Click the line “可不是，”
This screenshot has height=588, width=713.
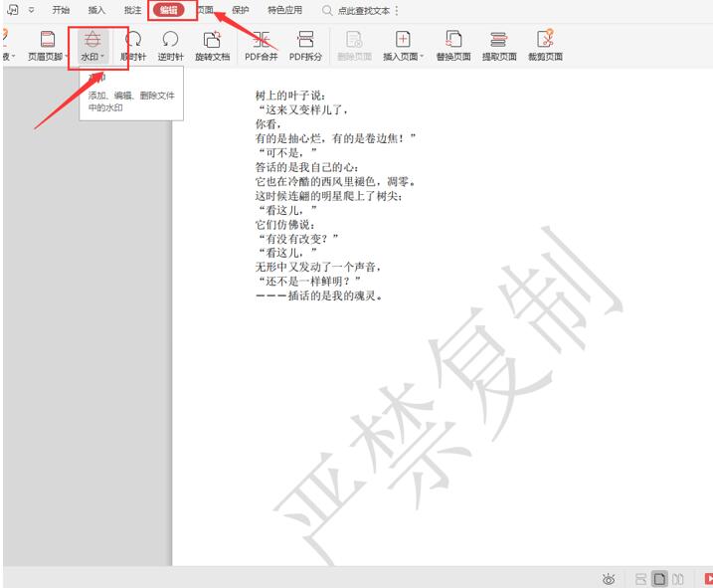(286, 152)
